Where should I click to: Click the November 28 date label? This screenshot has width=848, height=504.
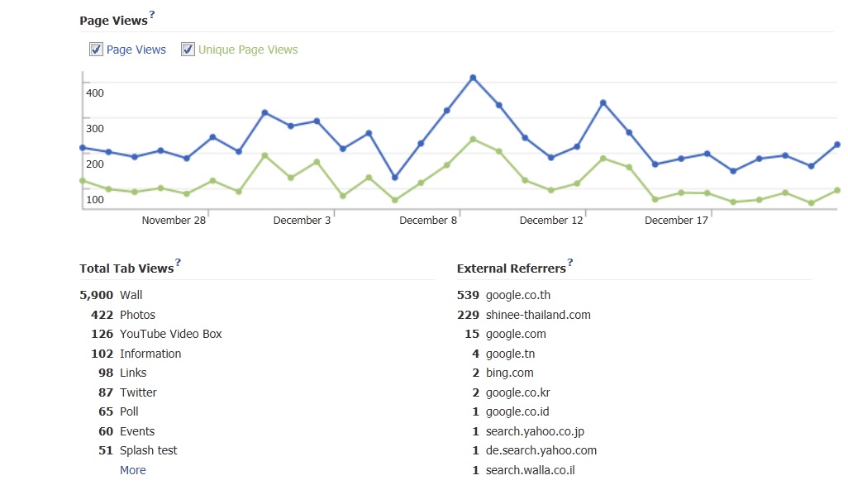174,221
